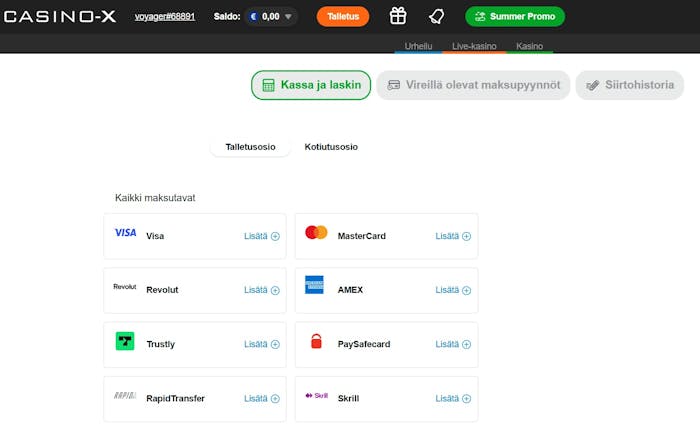Add Revolut via Lisää link

coord(256,290)
